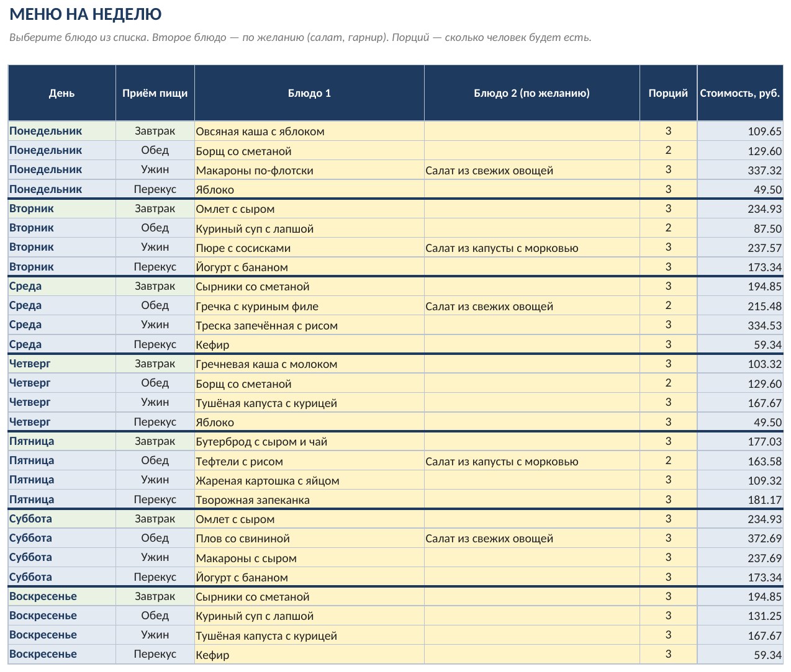
Task: Select the "Жареная картошка с яйцом" cell
Action: click(x=309, y=480)
